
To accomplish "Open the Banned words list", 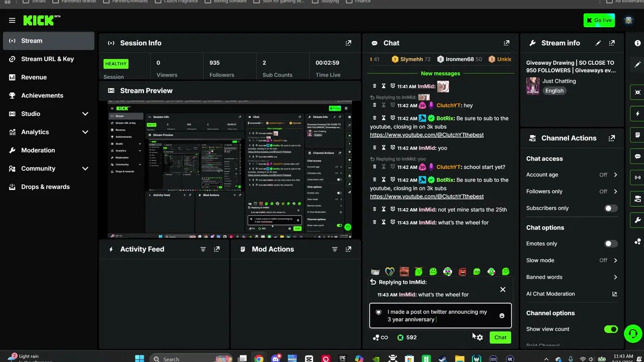I will tap(572, 277).
